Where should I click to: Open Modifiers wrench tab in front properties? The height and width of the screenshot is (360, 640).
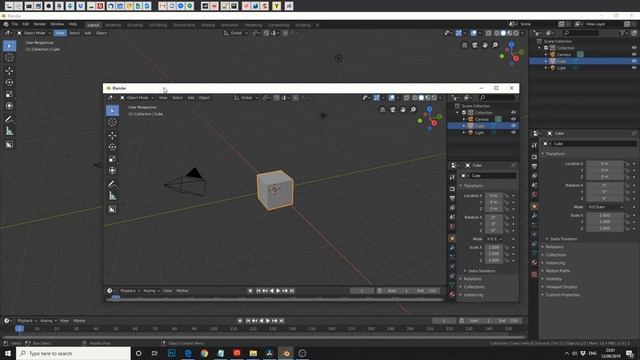(452, 248)
